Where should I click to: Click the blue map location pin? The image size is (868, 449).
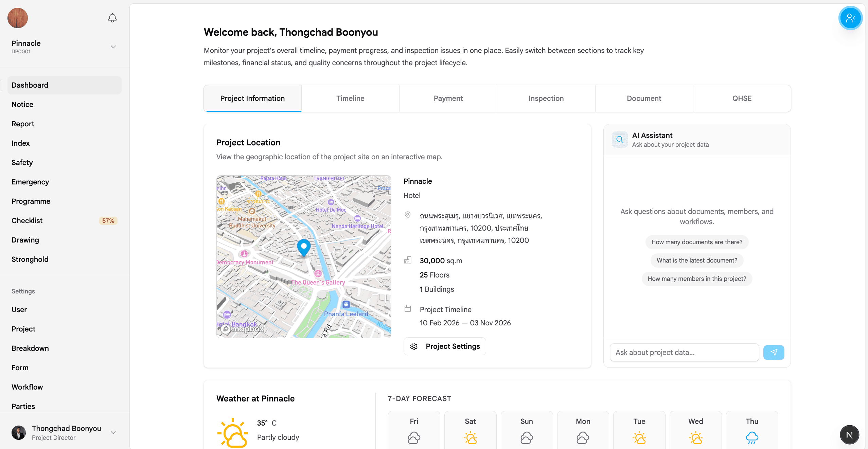(304, 247)
